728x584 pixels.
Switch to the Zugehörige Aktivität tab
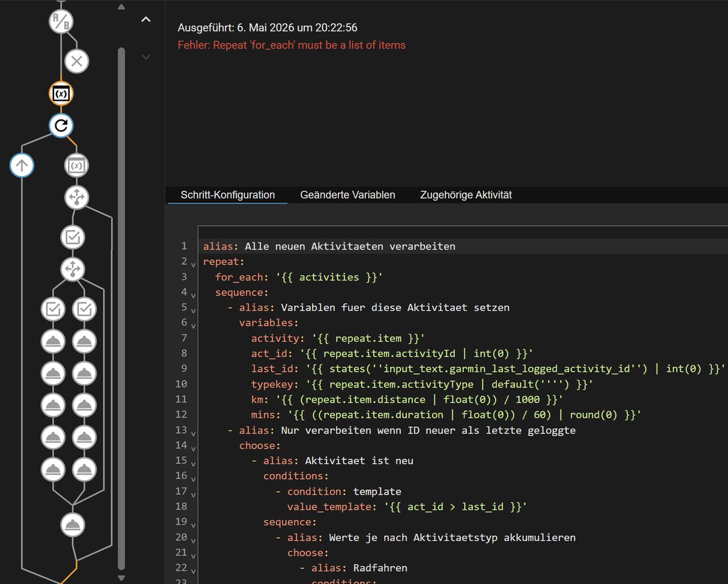466,195
